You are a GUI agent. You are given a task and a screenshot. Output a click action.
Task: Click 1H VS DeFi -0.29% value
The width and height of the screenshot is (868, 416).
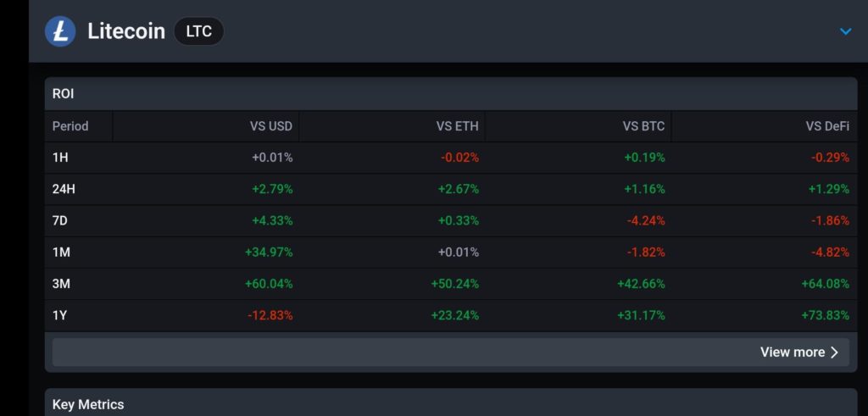[x=831, y=158]
